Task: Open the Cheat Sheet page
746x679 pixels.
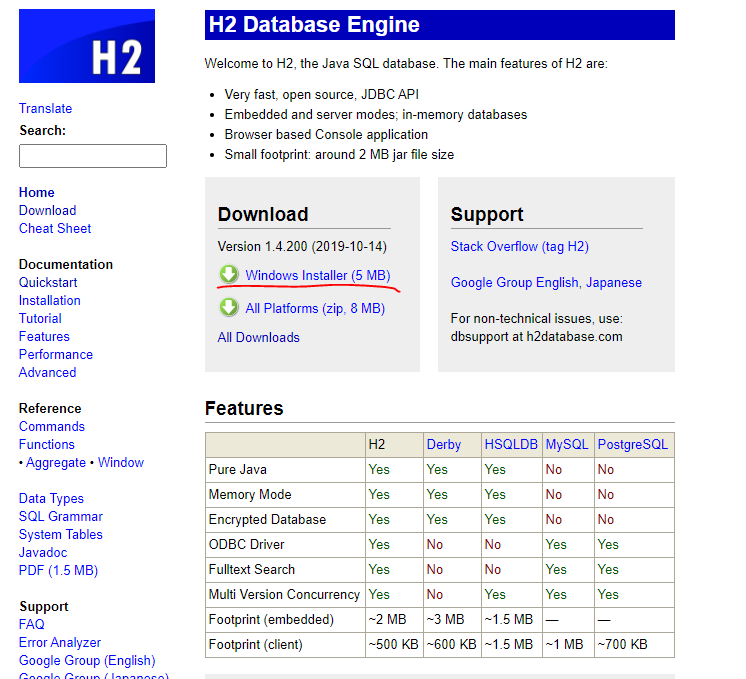Action: point(55,228)
